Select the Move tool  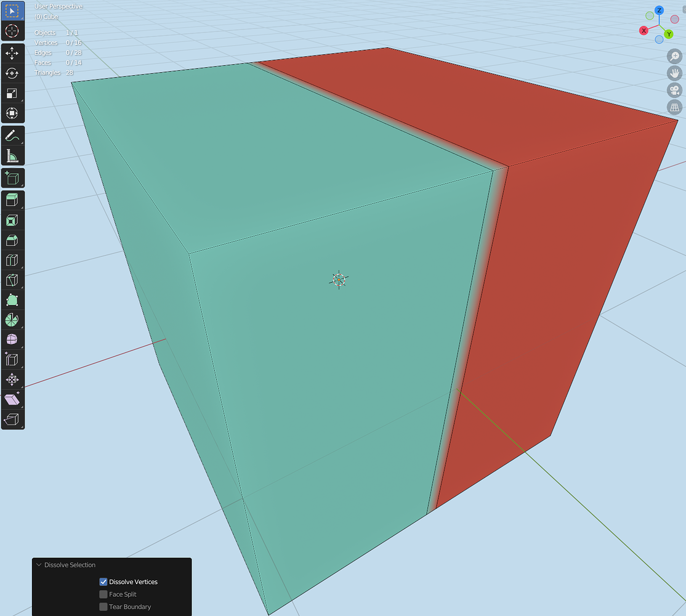[12, 52]
